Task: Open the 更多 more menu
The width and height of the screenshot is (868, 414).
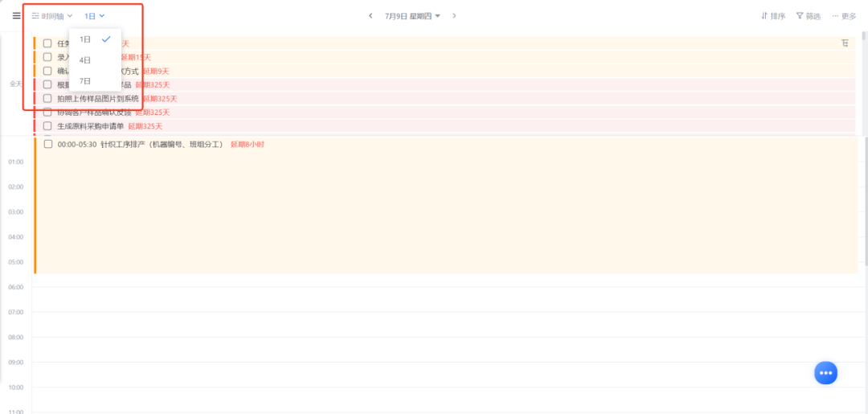Action: [x=844, y=16]
